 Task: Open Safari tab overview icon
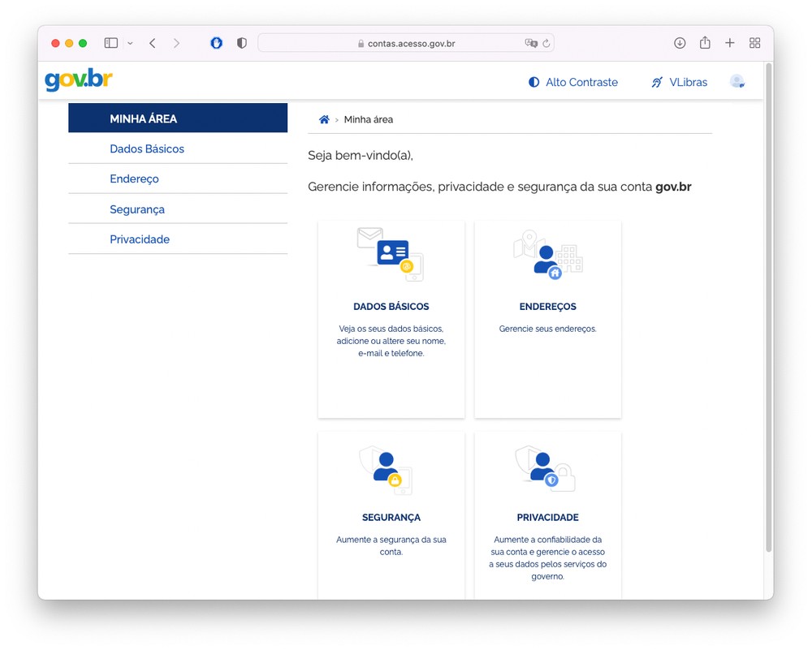(x=754, y=43)
